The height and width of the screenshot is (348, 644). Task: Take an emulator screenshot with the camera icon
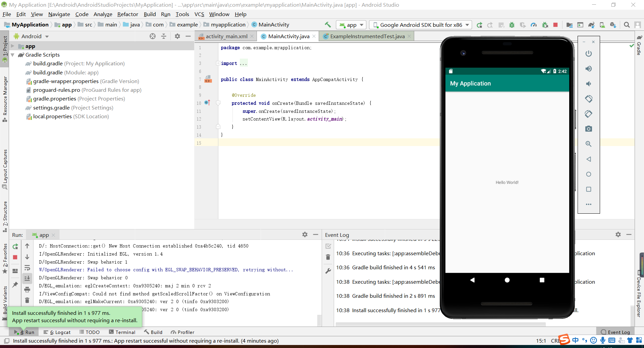coord(588,129)
